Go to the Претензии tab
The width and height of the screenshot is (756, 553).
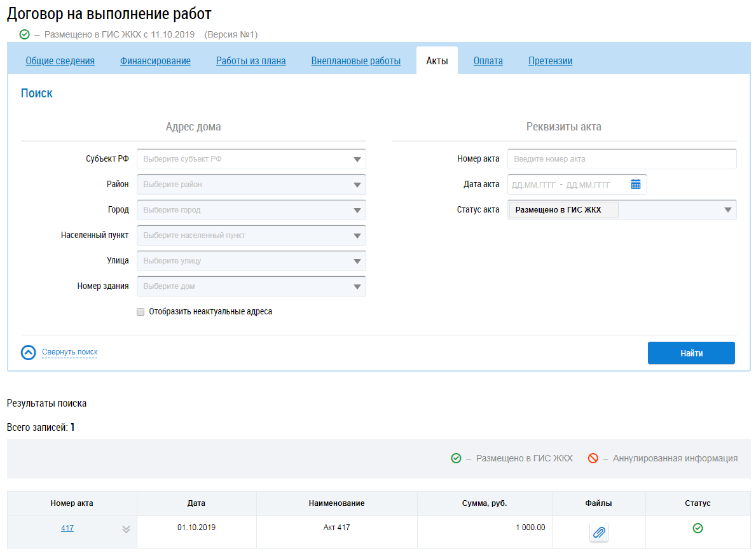point(550,61)
